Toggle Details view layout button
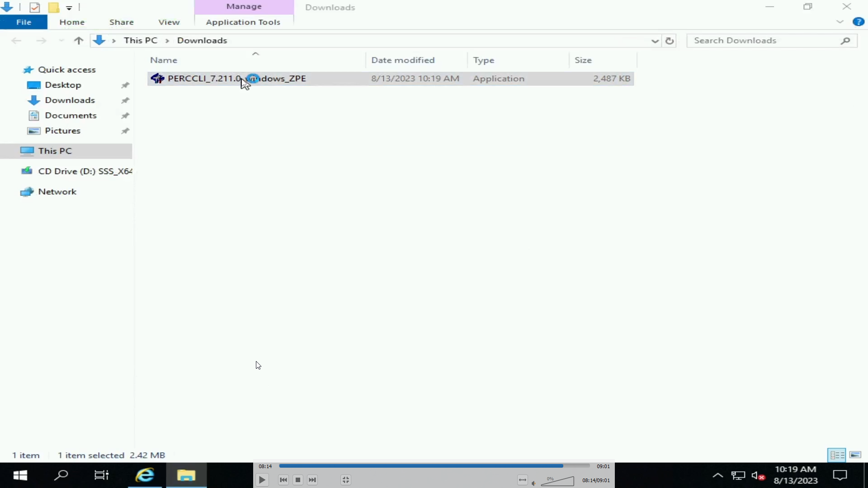 point(837,454)
